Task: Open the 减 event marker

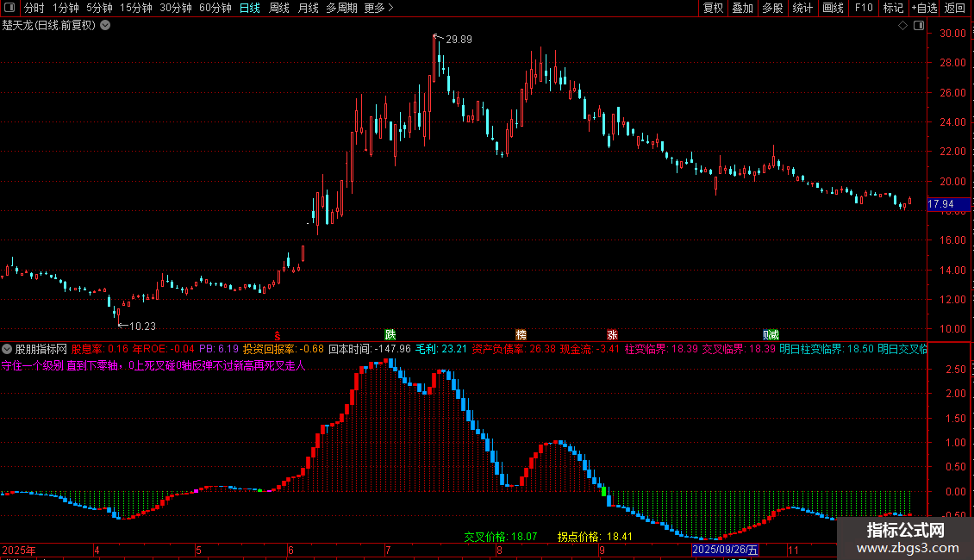Action: (775, 335)
